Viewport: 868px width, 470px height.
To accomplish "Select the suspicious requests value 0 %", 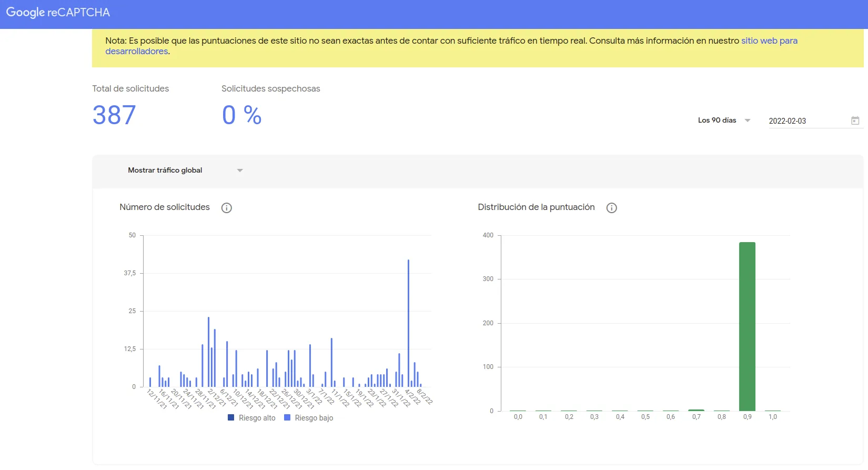I will click(x=242, y=115).
